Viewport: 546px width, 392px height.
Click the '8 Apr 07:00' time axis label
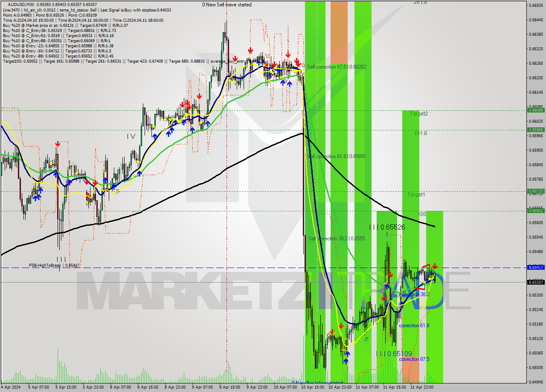point(121,388)
